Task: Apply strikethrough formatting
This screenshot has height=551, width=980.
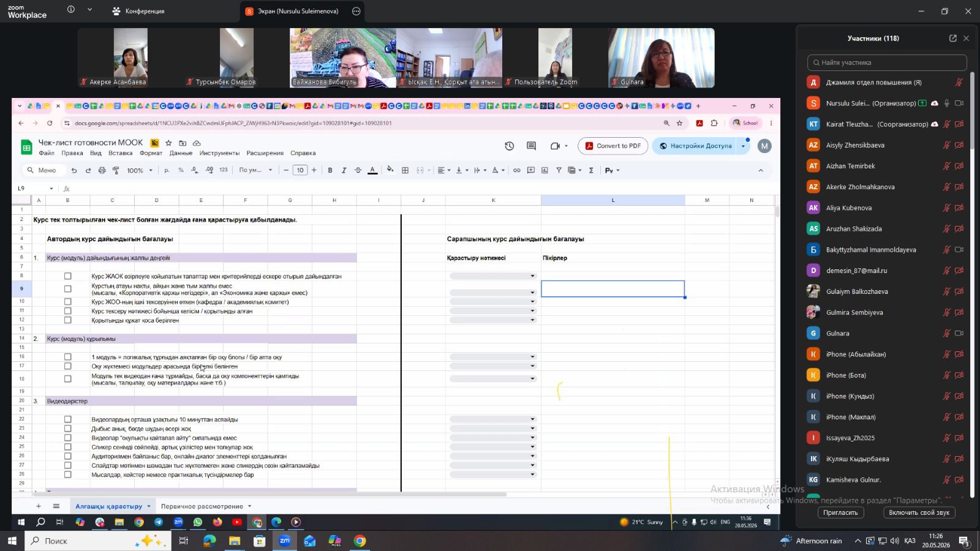Action: click(358, 170)
